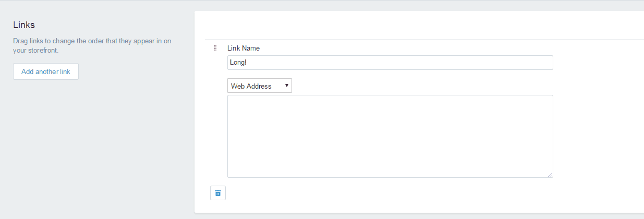Click the drag handle beside Link Name

(x=215, y=48)
